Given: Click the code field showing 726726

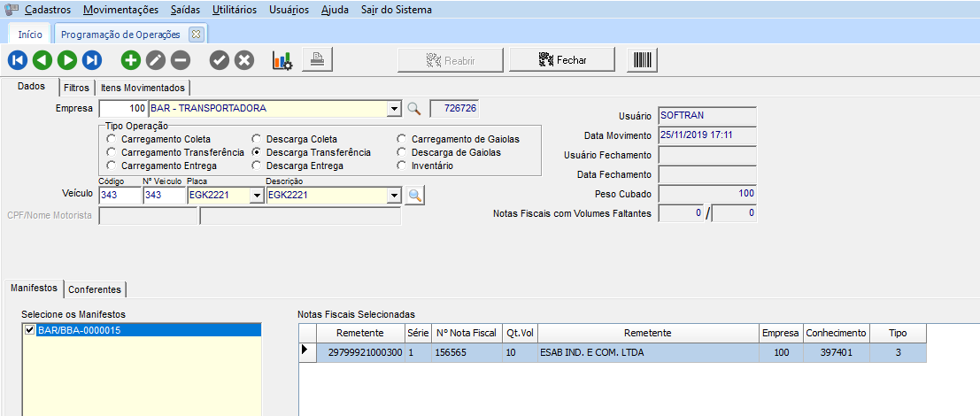Looking at the screenshot, I should [x=454, y=109].
